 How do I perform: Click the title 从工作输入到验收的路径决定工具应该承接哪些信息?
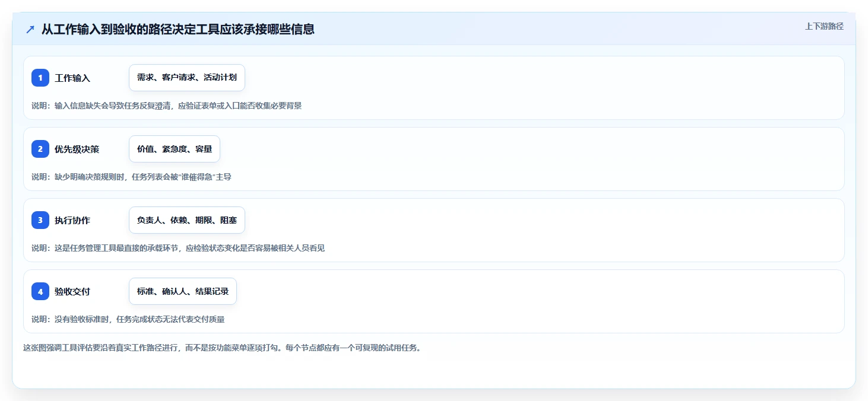click(178, 29)
